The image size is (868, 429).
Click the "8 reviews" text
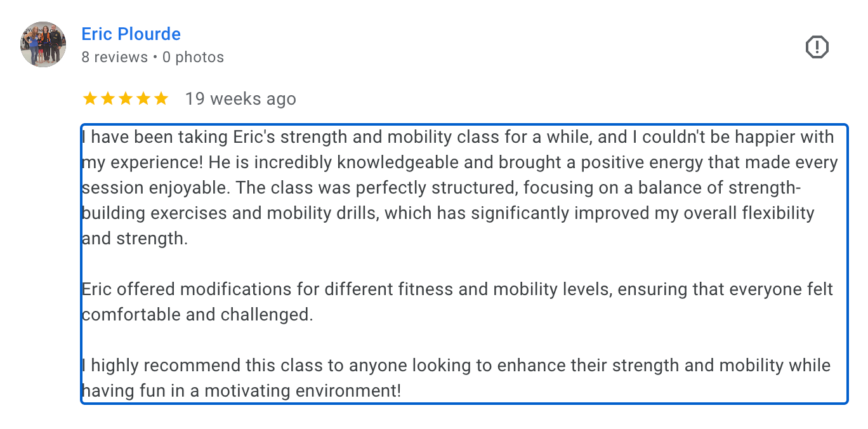point(114,57)
